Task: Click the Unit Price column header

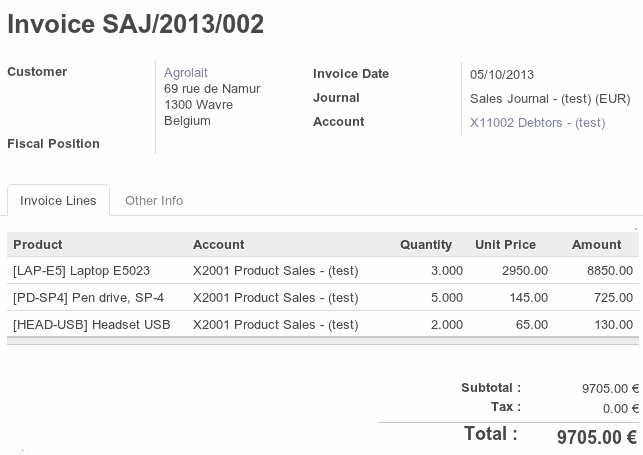Action: (x=505, y=244)
